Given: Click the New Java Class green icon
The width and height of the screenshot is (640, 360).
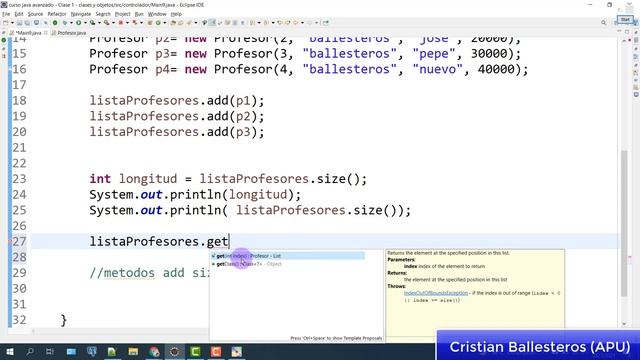Looking at the screenshot, I should click(x=158, y=23).
